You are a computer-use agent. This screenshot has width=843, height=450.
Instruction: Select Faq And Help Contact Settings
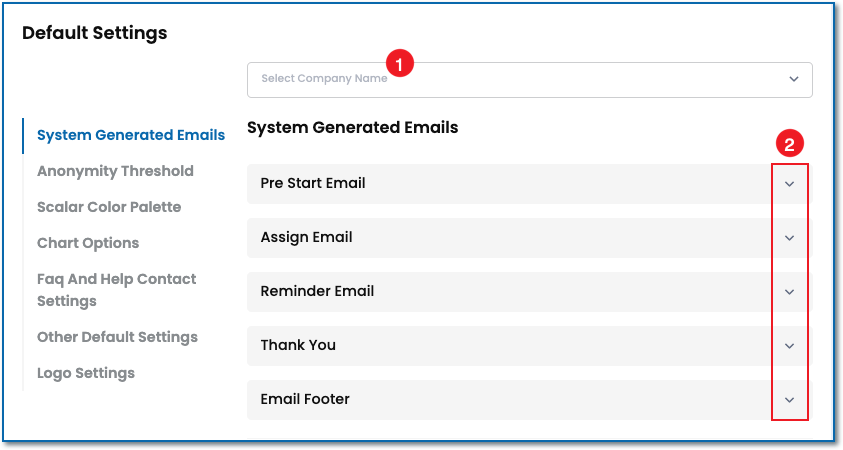(116, 290)
